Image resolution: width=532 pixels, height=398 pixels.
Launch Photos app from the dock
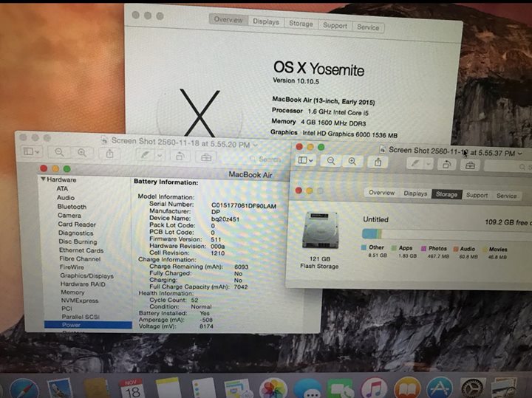tap(273, 388)
